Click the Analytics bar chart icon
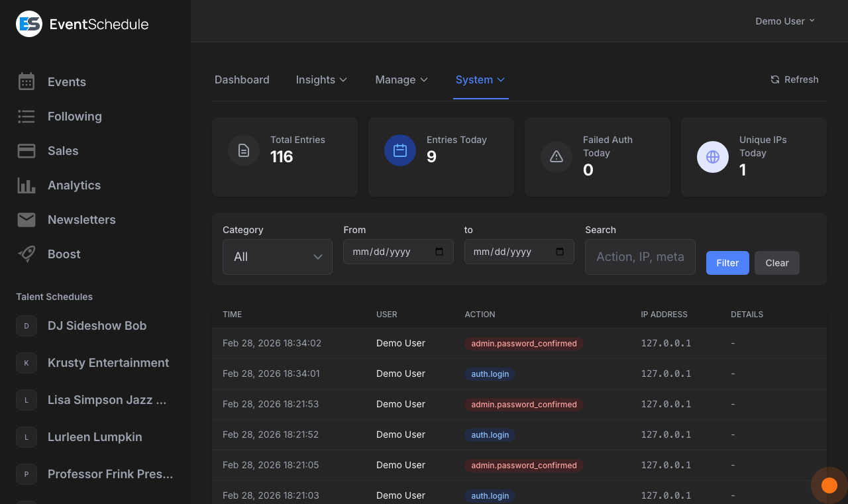This screenshot has width=848, height=504. (26, 185)
